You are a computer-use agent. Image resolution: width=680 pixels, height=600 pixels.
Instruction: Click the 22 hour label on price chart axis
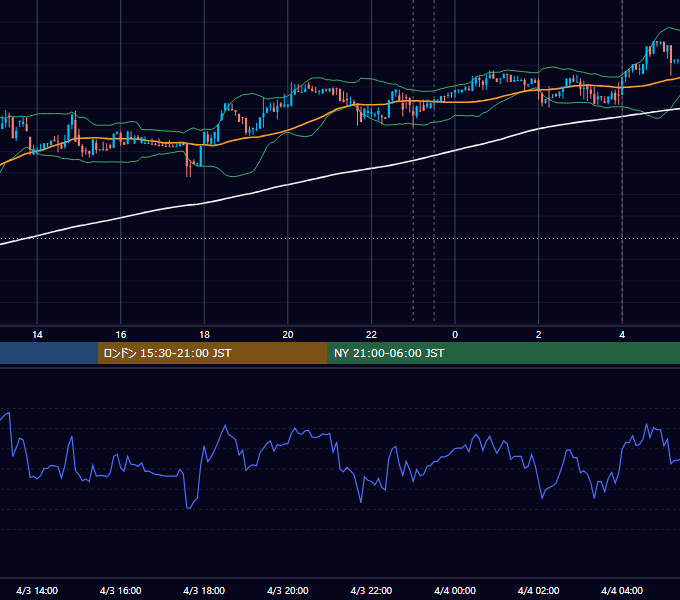371,335
